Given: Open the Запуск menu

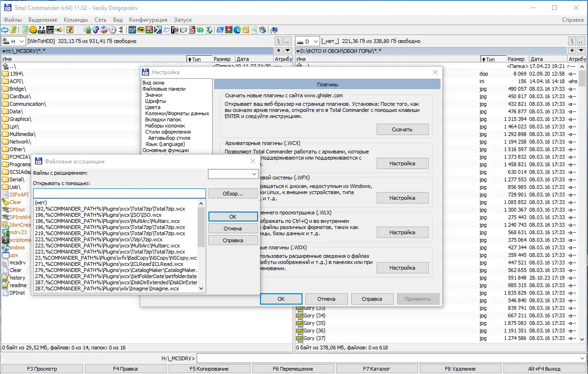Looking at the screenshot, I should coord(183,20).
